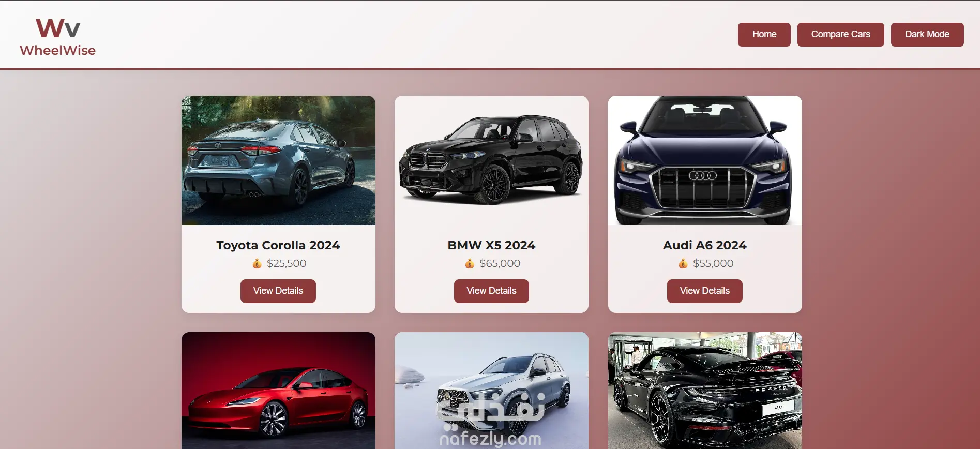This screenshot has height=449, width=980.
Task: Toggle Dark Mode
Action: pos(927,35)
